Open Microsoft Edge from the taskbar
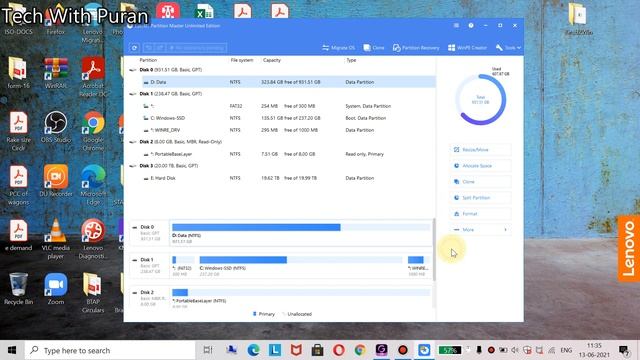This screenshot has width=640, height=360. (253, 350)
